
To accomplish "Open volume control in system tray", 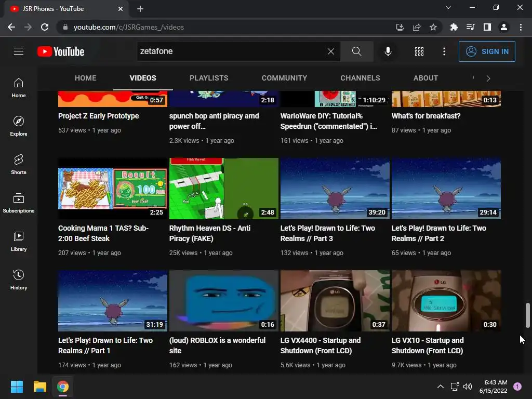I will click(x=468, y=387).
